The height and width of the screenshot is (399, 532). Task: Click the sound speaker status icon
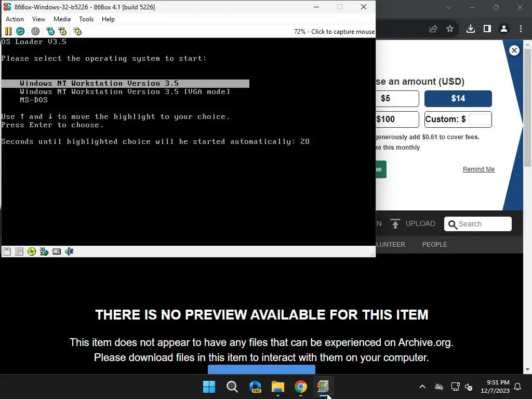(69, 251)
